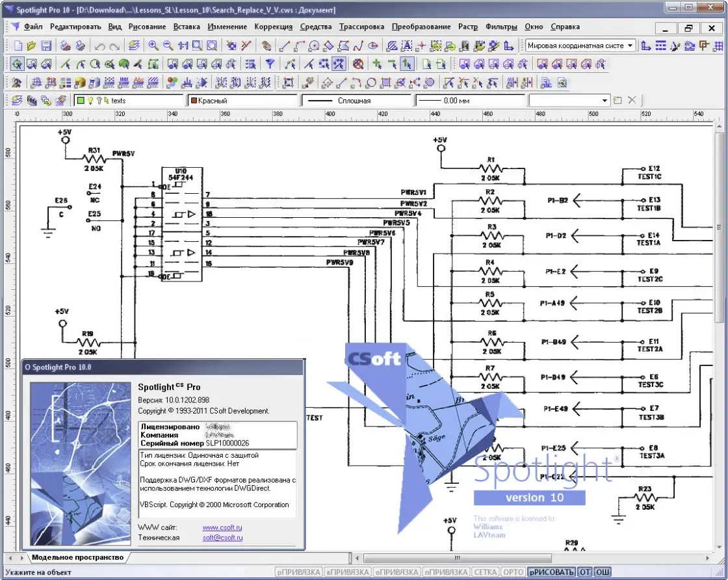The image size is (728, 580).
Task: Toggle СЕТКА grid mode in status bar
Action: click(485, 572)
